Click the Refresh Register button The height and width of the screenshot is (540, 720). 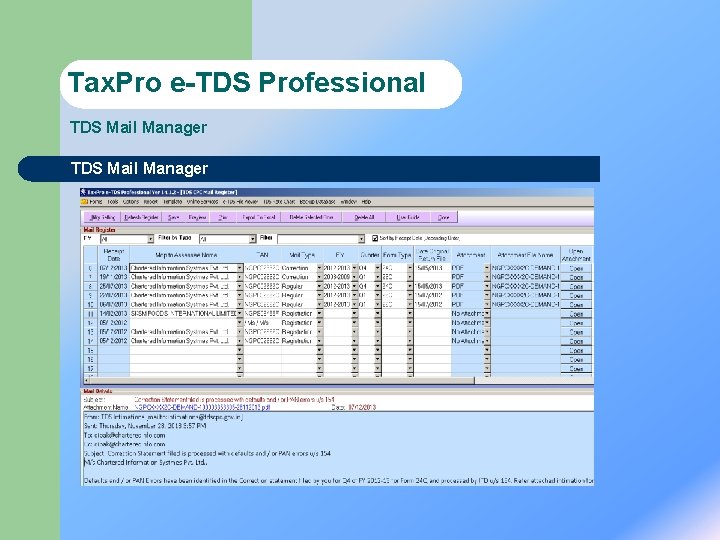coord(141,217)
